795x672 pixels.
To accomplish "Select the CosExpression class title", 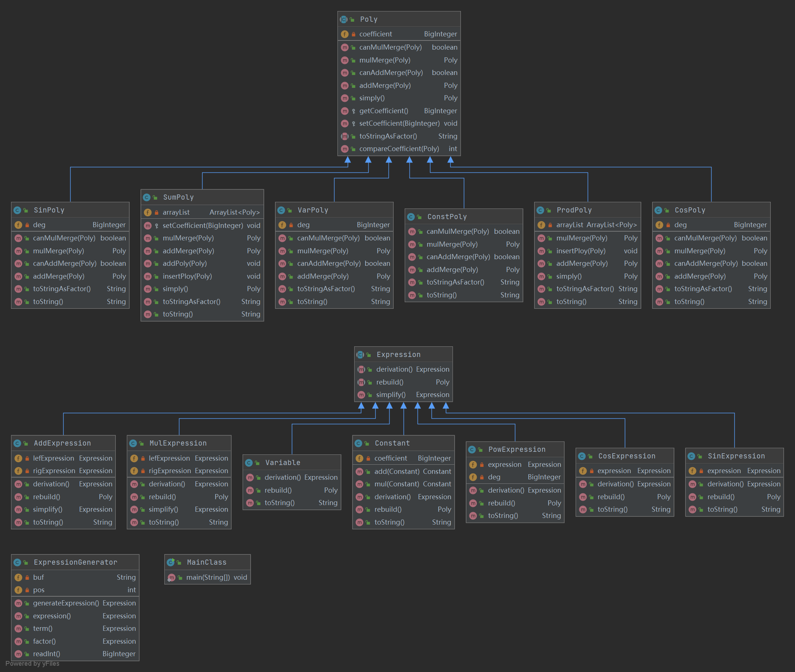I will tap(627, 456).
